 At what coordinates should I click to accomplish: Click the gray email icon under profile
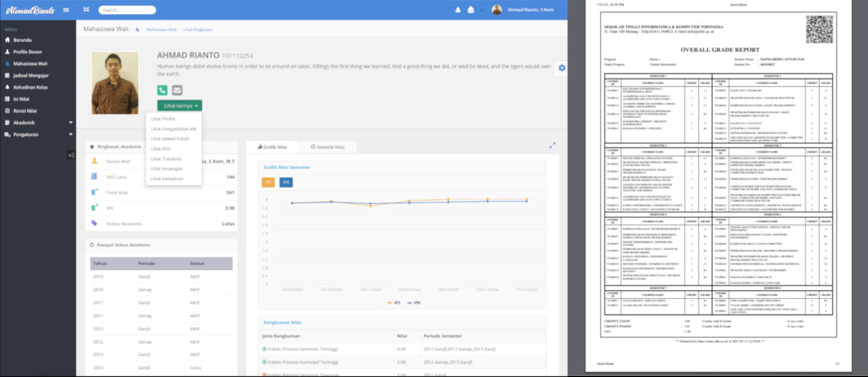coord(177,90)
